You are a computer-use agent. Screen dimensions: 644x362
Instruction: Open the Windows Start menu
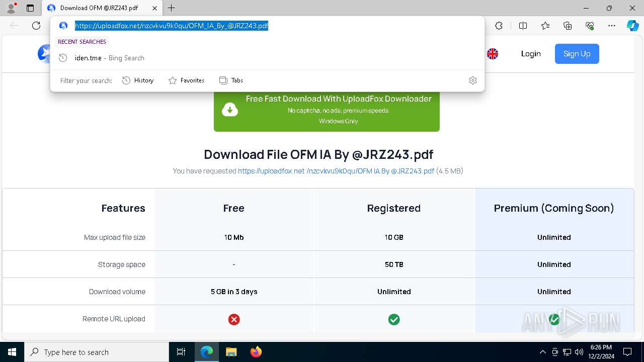(12, 352)
